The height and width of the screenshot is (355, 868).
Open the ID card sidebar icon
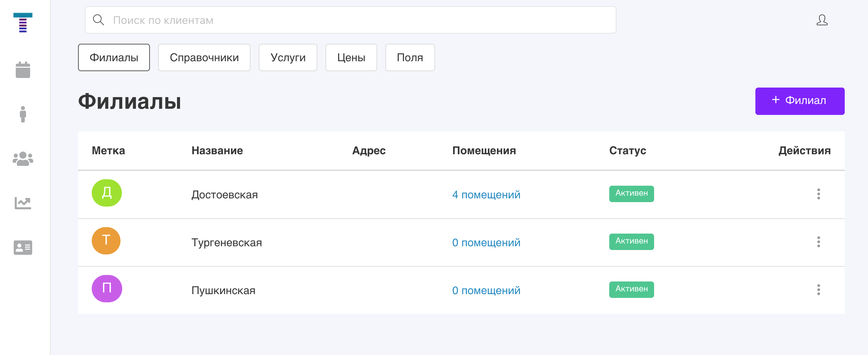click(23, 247)
